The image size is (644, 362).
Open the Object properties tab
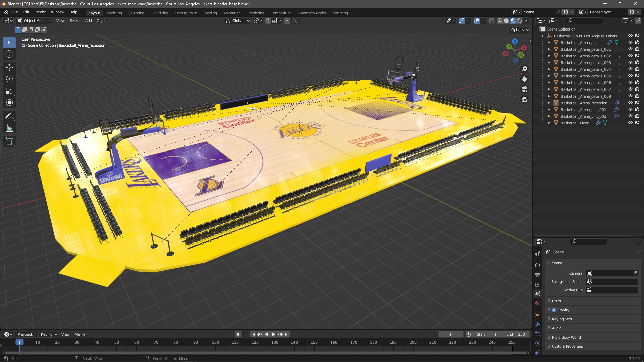click(x=538, y=315)
